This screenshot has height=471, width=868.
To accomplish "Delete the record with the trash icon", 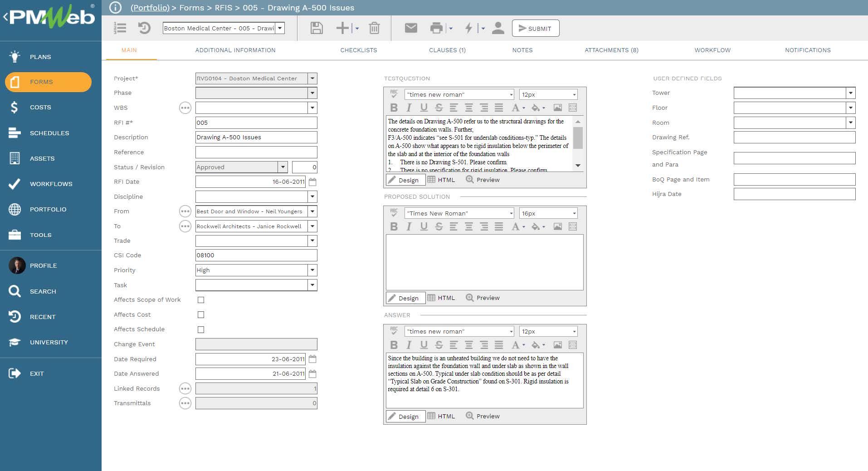I will point(374,28).
